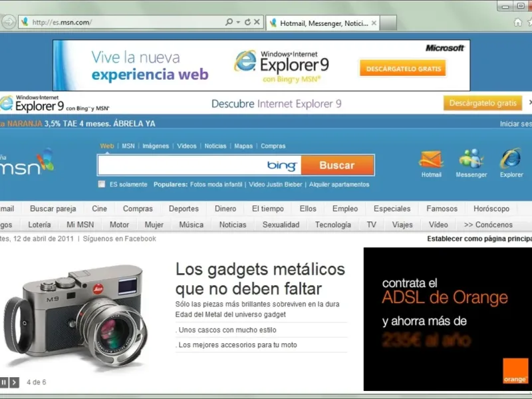Open the Ellos menu item
This screenshot has height=399, width=532.
pos(308,209)
